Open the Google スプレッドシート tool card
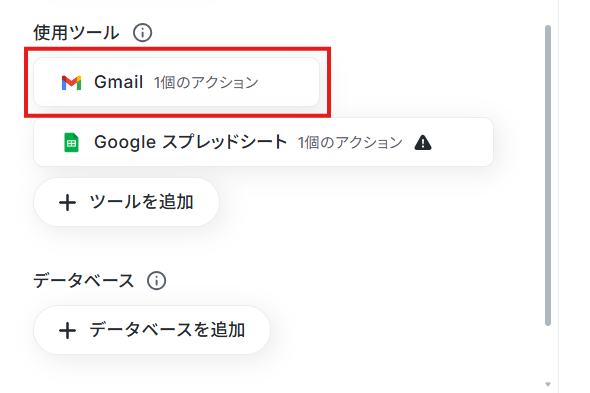The width and height of the screenshot is (590, 393). click(x=263, y=142)
